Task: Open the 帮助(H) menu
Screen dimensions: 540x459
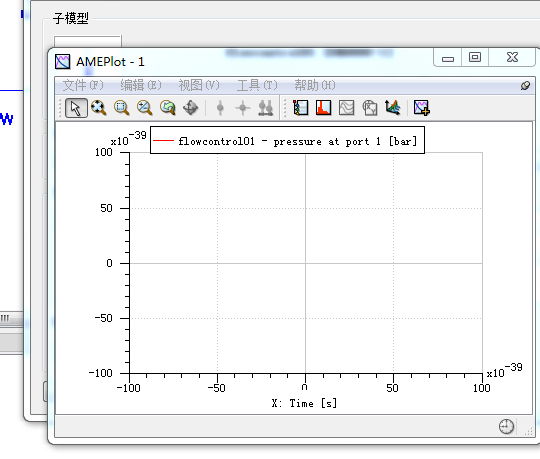Action: click(315, 85)
